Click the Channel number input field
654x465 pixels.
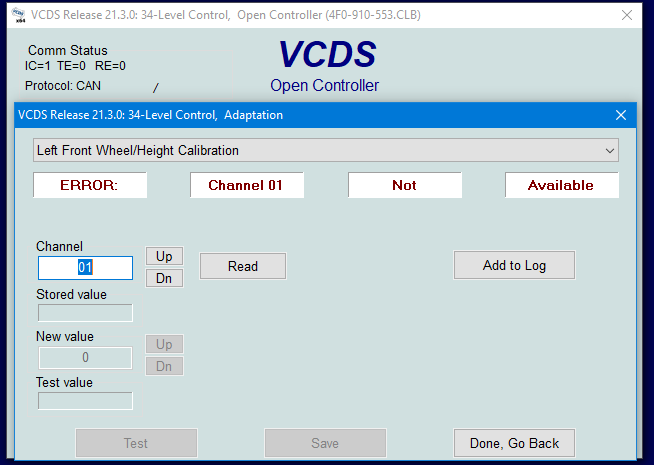(x=86, y=268)
